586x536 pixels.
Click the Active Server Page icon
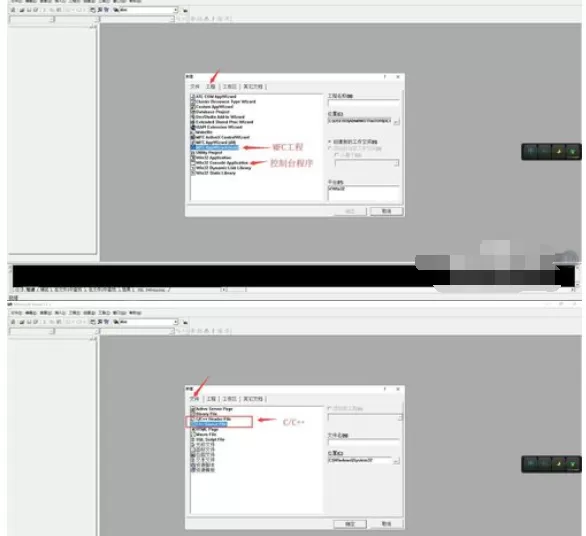[x=193, y=409]
